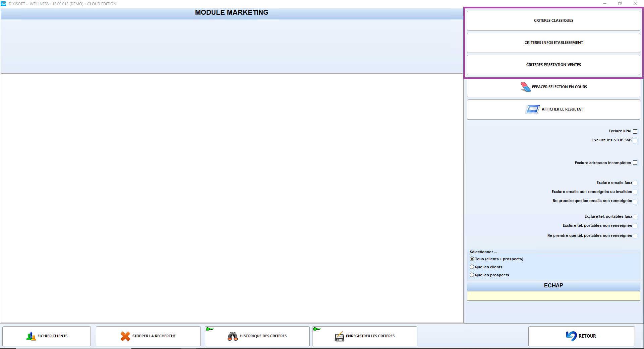This screenshot has width=644, height=349.
Task: Choose Que les prospects option
Action: 472,275
